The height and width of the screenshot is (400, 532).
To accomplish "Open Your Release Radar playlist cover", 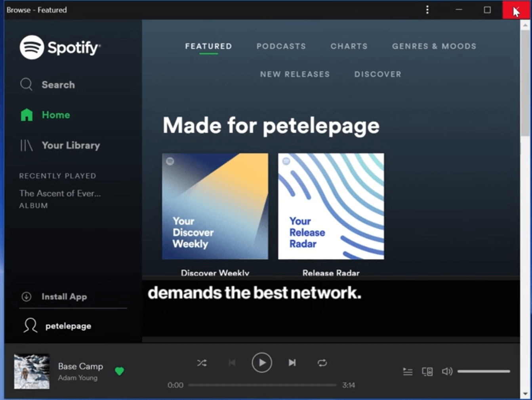I will 331,206.
